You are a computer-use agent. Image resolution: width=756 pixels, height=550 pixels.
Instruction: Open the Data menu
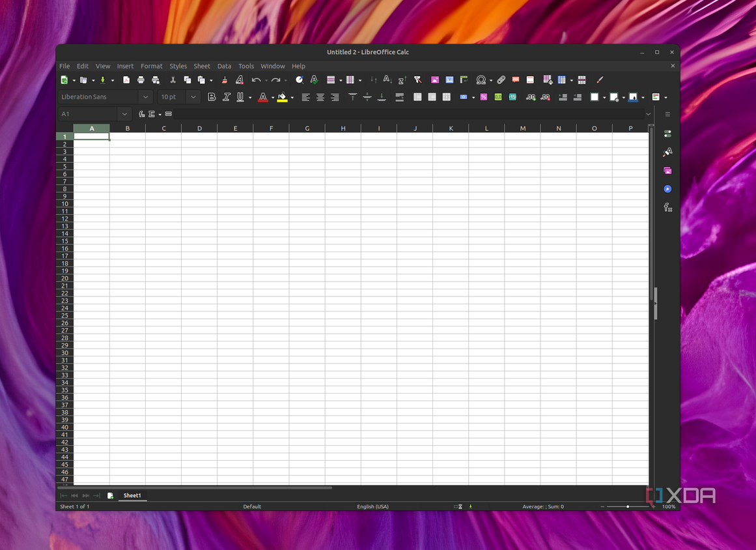pyautogui.click(x=224, y=66)
